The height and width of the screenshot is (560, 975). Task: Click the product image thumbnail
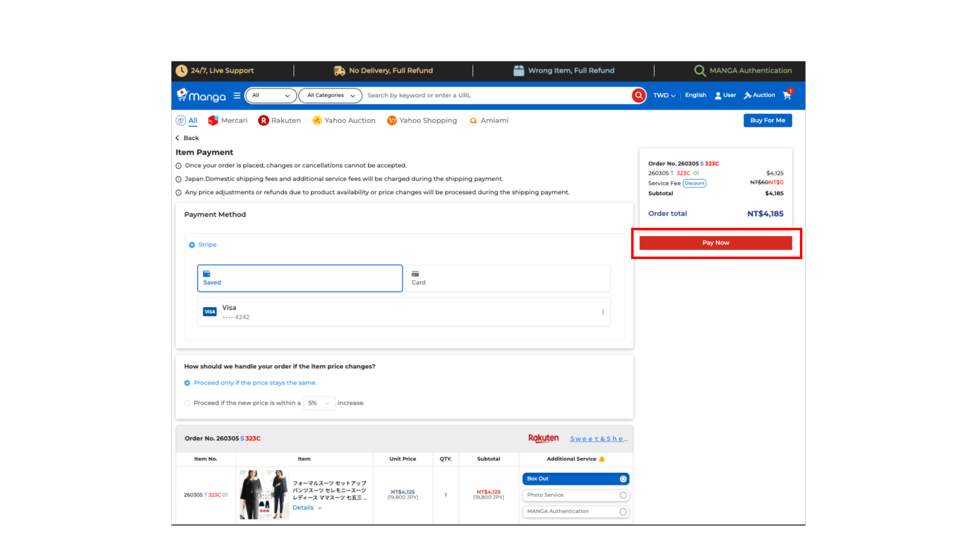[263, 495]
